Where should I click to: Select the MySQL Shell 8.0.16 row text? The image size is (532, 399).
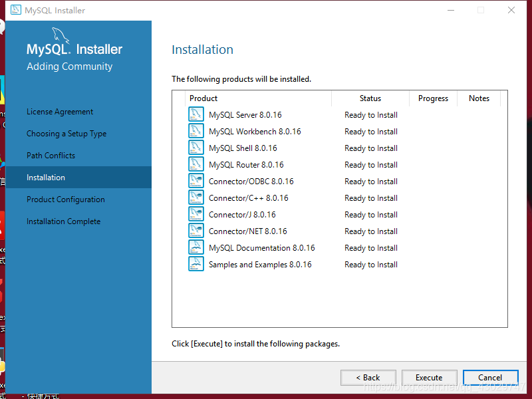(243, 148)
